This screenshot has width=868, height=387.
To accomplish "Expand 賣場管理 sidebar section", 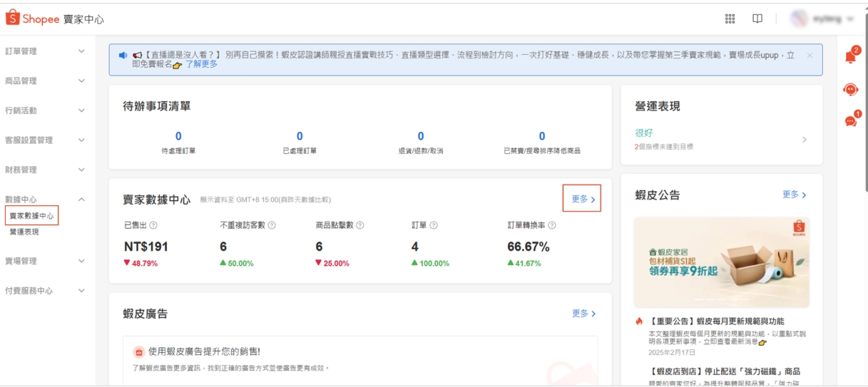I will tap(48, 261).
